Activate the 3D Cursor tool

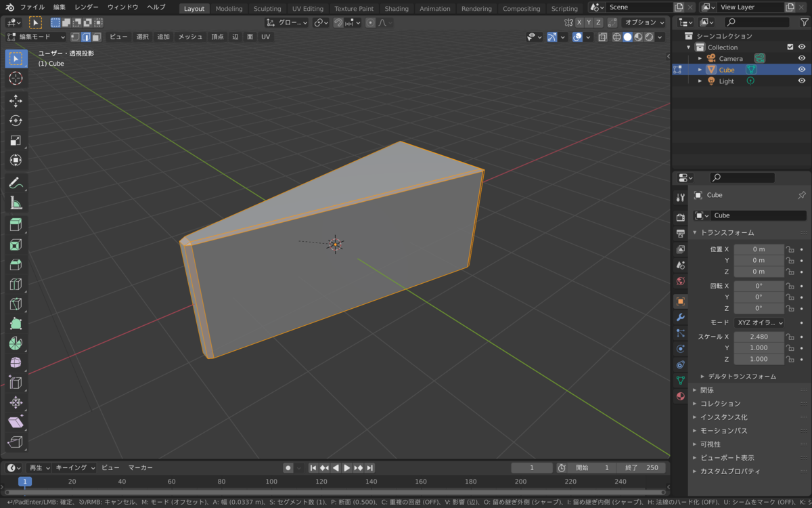tap(16, 79)
